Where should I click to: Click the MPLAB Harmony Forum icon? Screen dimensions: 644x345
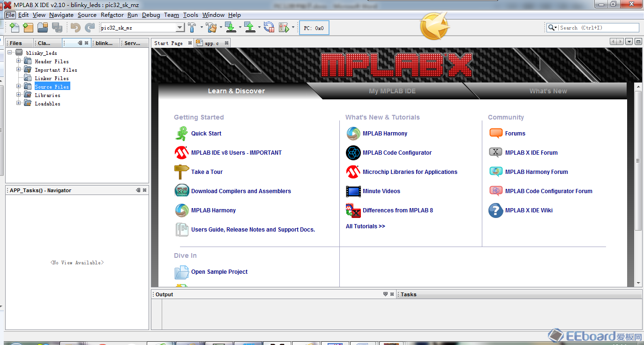point(495,172)
